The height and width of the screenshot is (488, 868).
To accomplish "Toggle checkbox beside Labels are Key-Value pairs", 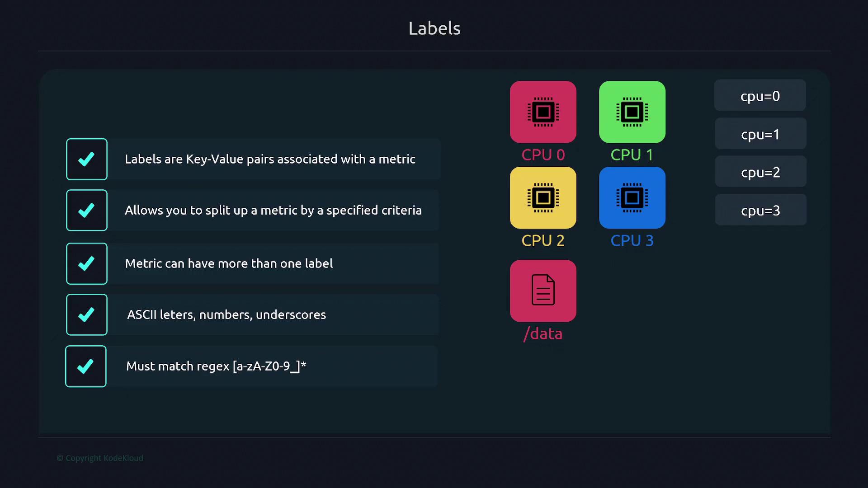I will click(x=86, y=159).
